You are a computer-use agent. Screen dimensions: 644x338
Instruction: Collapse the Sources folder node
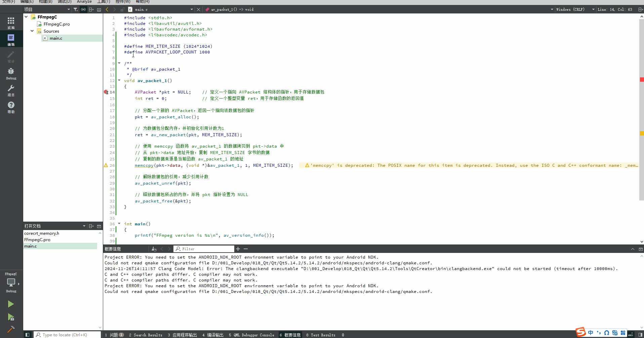32,31
